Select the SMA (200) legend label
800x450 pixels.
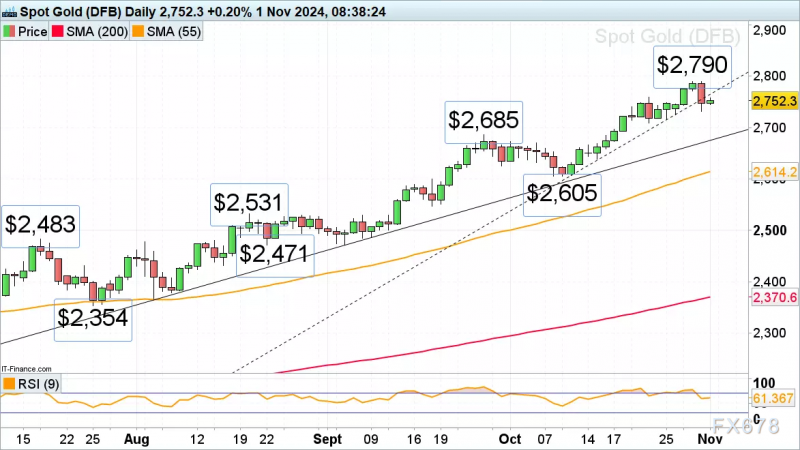point(97,32)
